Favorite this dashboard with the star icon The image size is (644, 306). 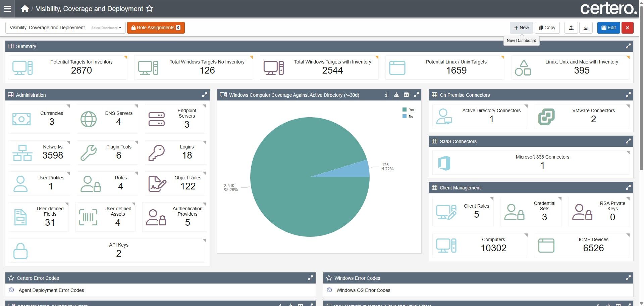click(x=150, y=9)
